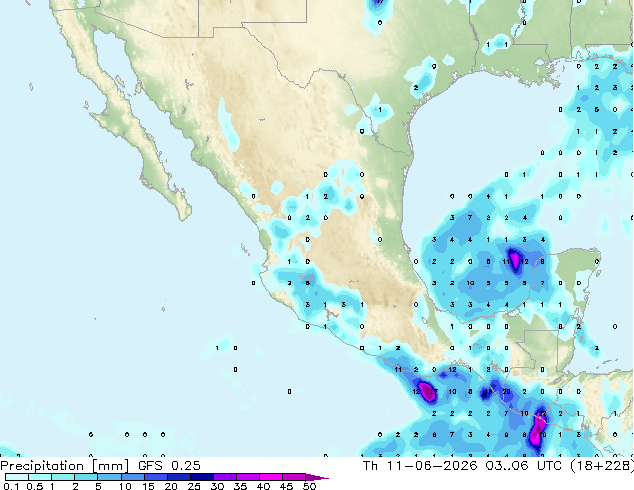Click the 35–40 mm legend color swatch
Viewport: 634px width, 490px height.
pos(248,477)
